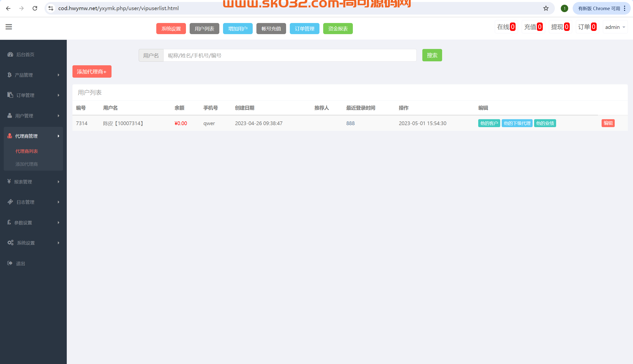Click 添加代理商+ red button
Screen dimensions: 633x364
92,71
